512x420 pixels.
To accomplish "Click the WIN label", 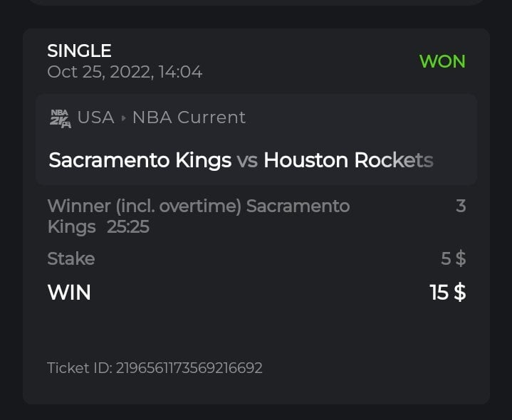I will pos(69,292).
